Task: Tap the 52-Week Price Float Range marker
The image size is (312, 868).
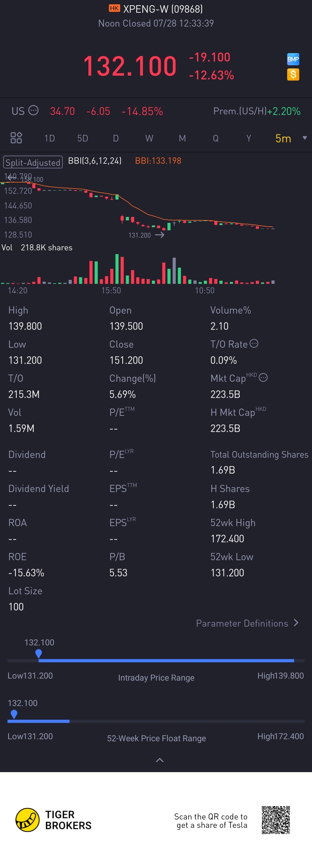Action: coord(14,714)
